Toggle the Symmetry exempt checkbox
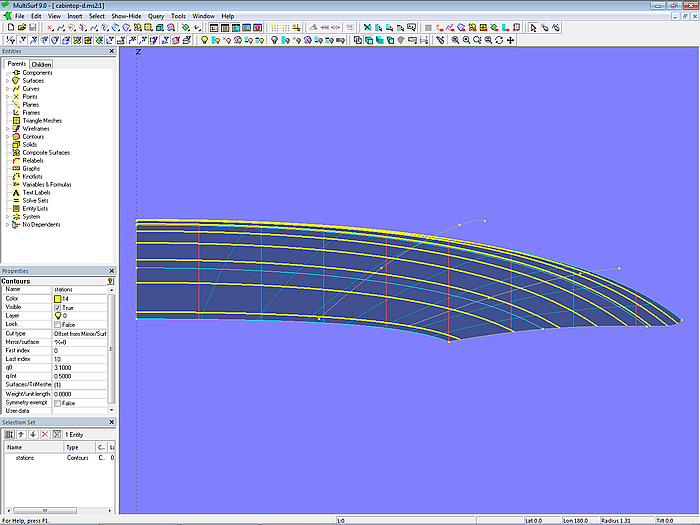The width and height of the screenshot is (700, 525). coord(57,402)
